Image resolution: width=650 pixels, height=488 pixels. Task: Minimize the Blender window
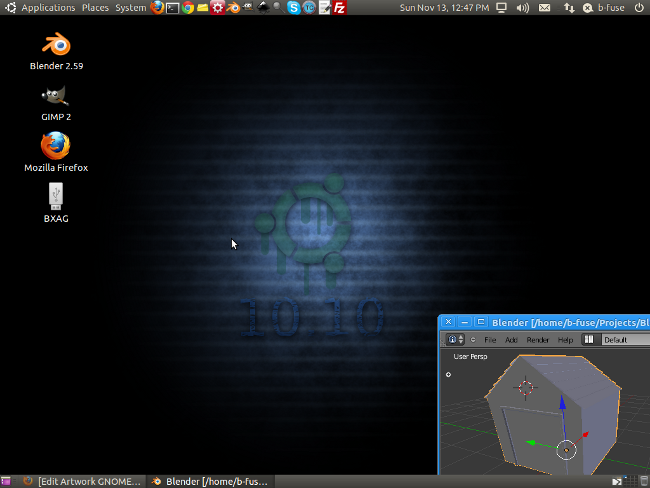point(465,322)
